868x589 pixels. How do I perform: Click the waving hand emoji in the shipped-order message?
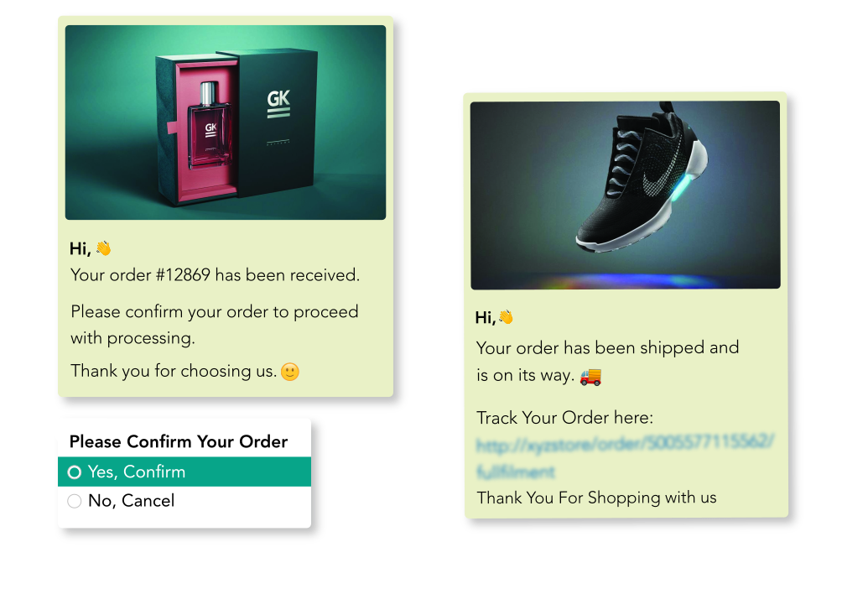[x=506, y=317]
